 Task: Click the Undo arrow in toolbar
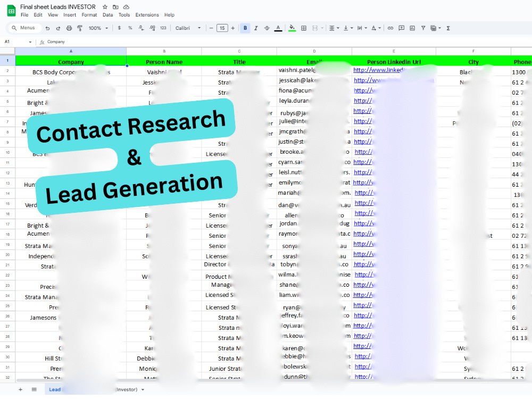(47, 28)
